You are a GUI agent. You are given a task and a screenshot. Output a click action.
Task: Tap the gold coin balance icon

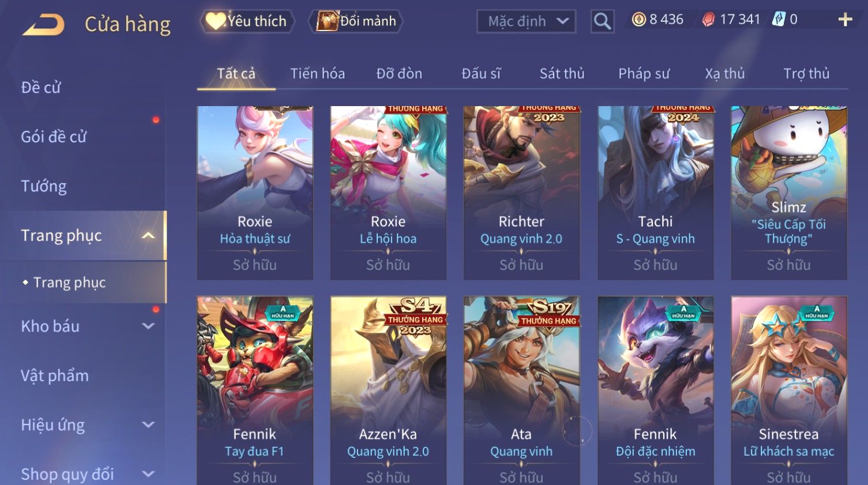[x=638, y=20]
